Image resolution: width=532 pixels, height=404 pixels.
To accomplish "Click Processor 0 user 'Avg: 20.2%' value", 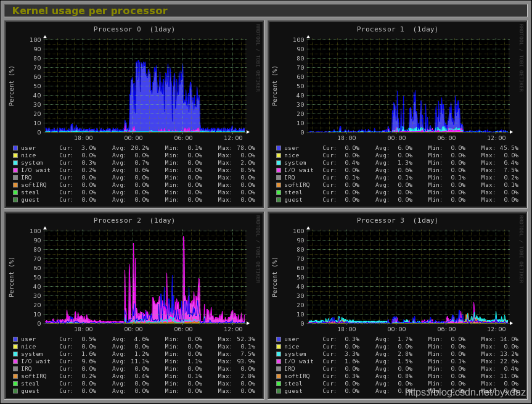I will coord(131,148).
